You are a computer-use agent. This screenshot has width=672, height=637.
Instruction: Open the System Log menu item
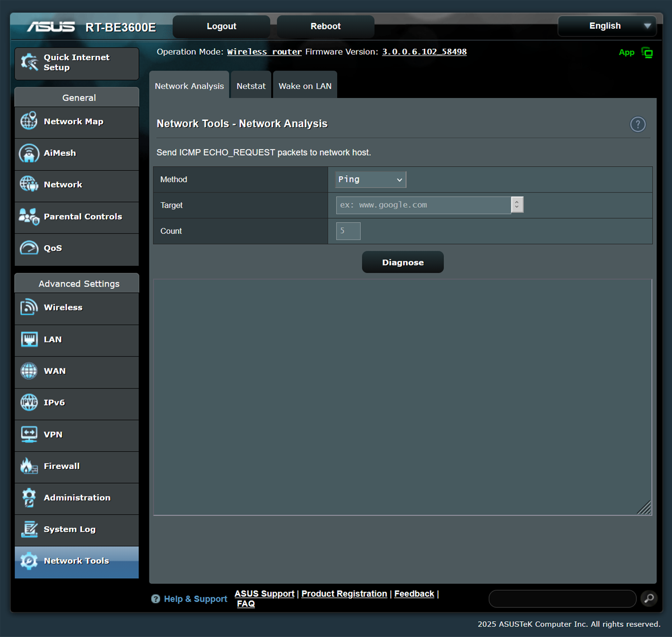[77, 530]
